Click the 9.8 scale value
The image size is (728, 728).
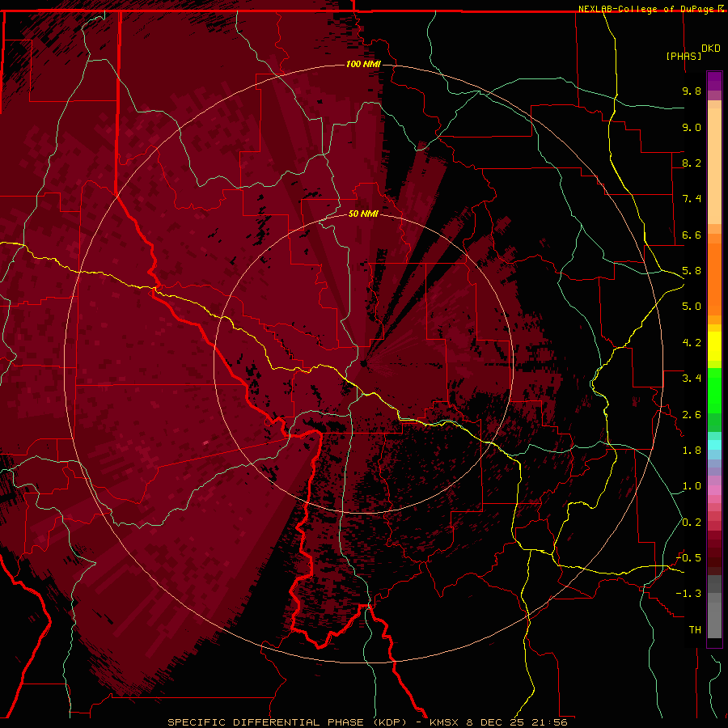click(x=692, y=91)
